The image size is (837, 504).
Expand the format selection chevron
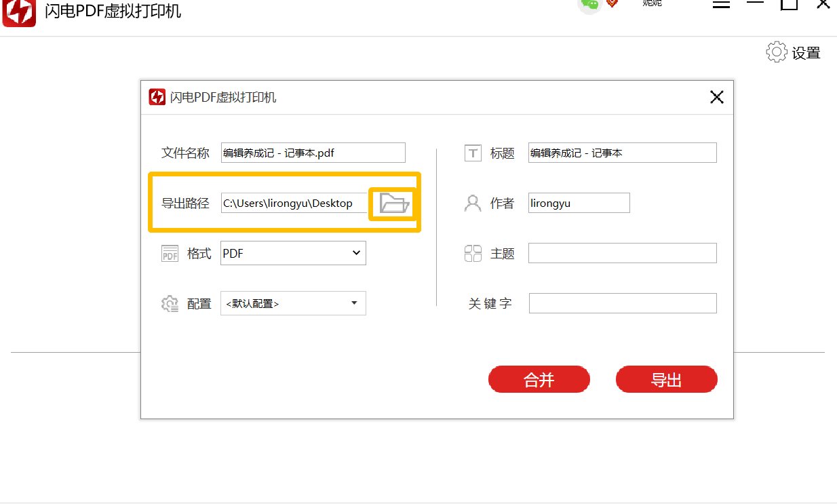355,252
